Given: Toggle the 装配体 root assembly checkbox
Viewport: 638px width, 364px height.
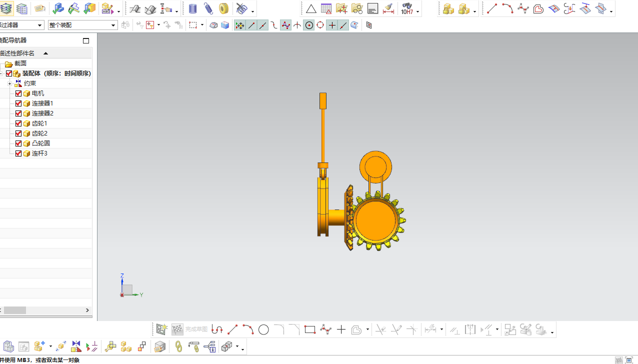Looking at the screenshot, I should tap(9, 73).
